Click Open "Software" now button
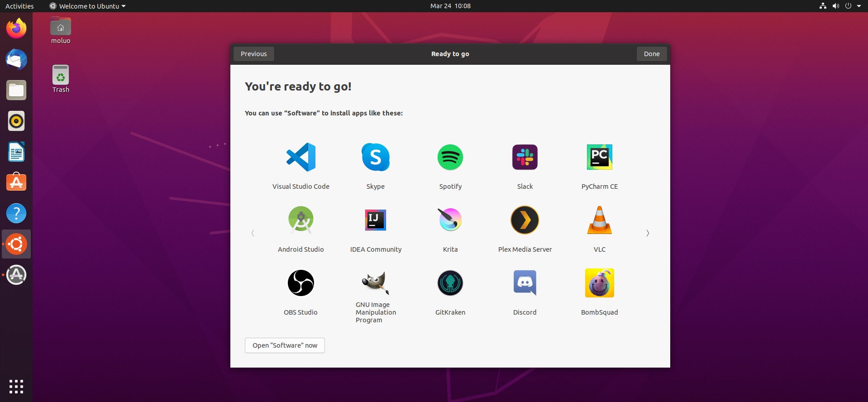 [285, 345]
